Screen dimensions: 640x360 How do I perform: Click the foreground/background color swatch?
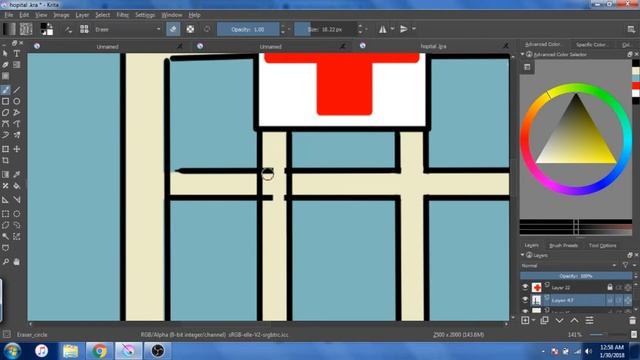tap(46, 29)
